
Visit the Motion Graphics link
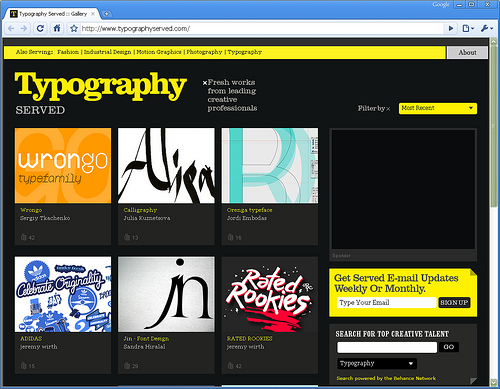click(159, 52)
